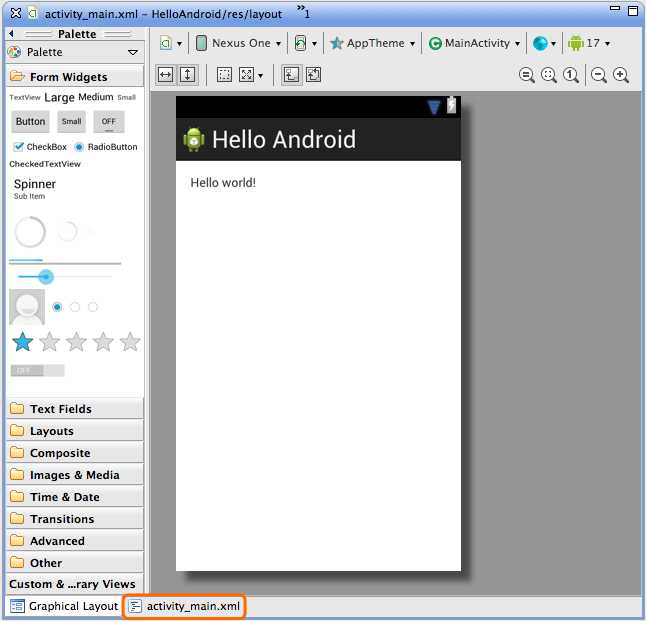The width and height of the screenshot is (646, 621).
Task: Expand the Advanced palette folder
Action: point(75,541)
